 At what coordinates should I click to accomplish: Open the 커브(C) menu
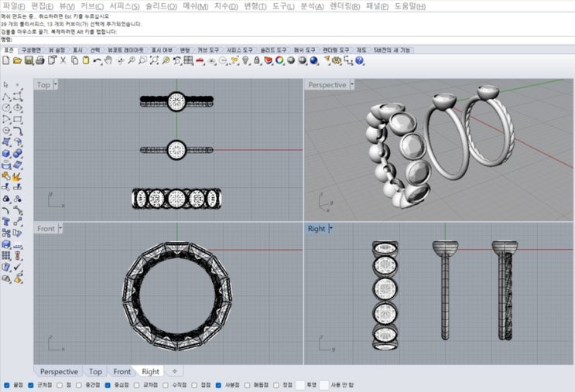[x=92, y=6]
